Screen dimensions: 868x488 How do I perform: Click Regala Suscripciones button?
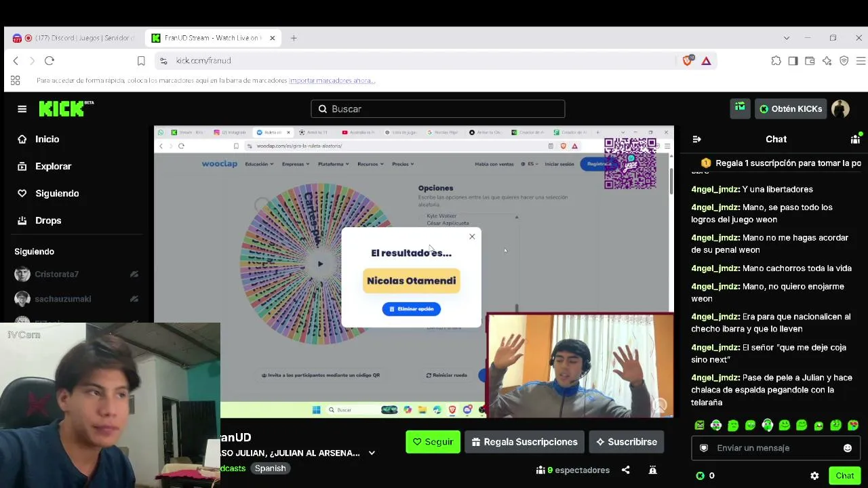click(524, 442)
